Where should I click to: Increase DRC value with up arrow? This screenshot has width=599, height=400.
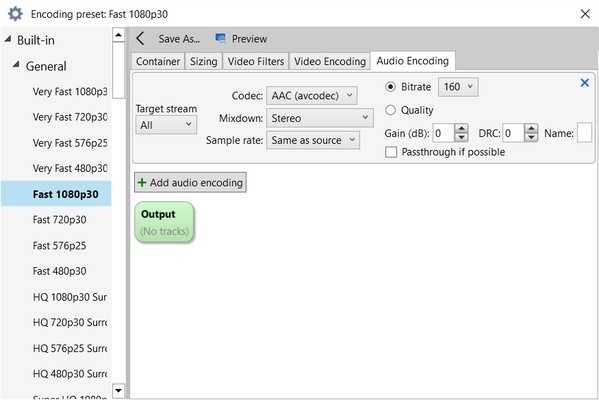pyautogui.click(x=531, y=128)
